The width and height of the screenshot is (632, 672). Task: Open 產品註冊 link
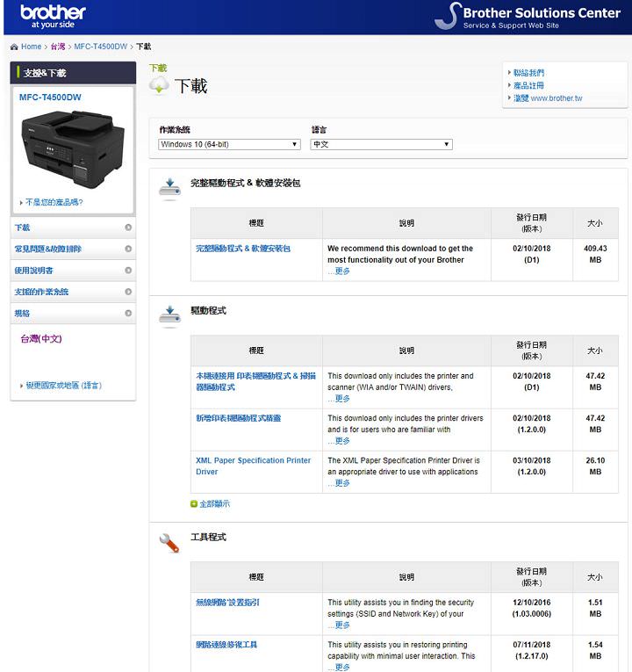tap(528, 85)
